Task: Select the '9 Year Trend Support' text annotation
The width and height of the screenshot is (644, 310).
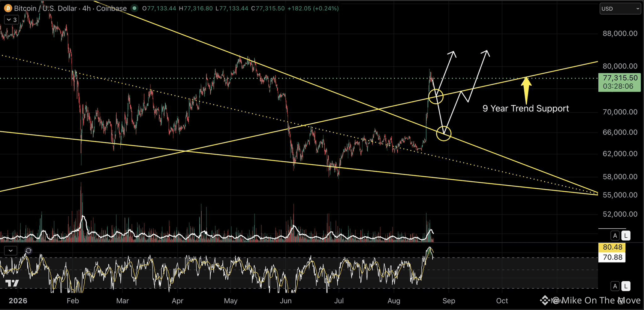Action: coord(526,109)
